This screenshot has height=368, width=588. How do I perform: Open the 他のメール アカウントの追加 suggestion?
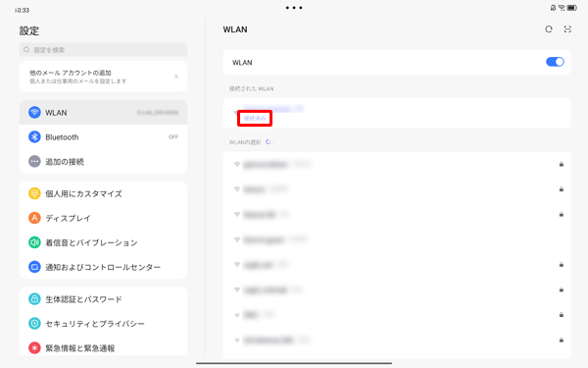[x=103, y=77]
